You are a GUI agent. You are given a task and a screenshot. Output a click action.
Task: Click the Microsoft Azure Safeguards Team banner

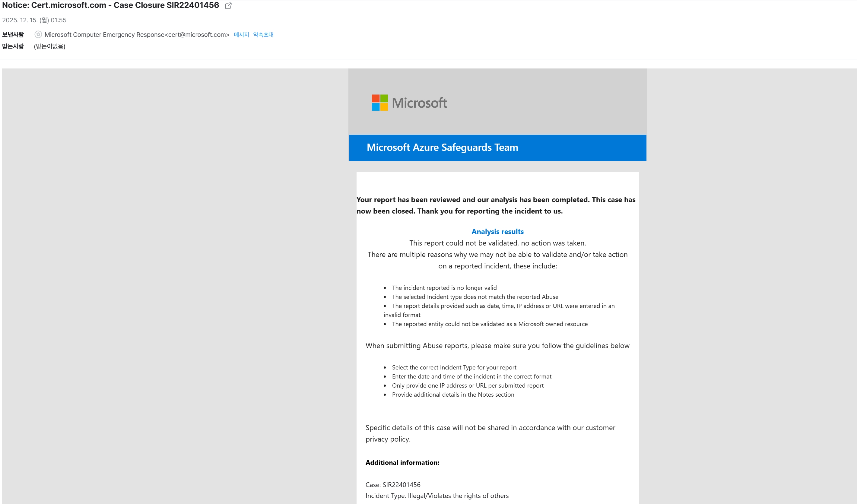click(x=497, y=147)
